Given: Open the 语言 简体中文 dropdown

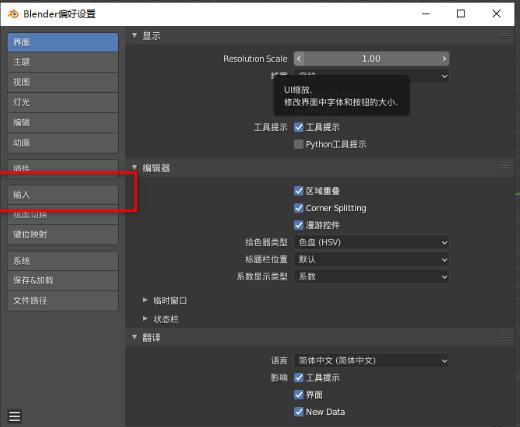Looking at the screenshot, I should (371, 361).
